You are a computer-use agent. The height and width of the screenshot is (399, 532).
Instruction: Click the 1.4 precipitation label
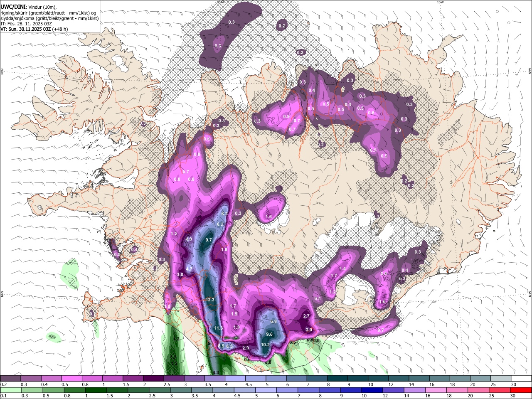(x=342, y=268)
